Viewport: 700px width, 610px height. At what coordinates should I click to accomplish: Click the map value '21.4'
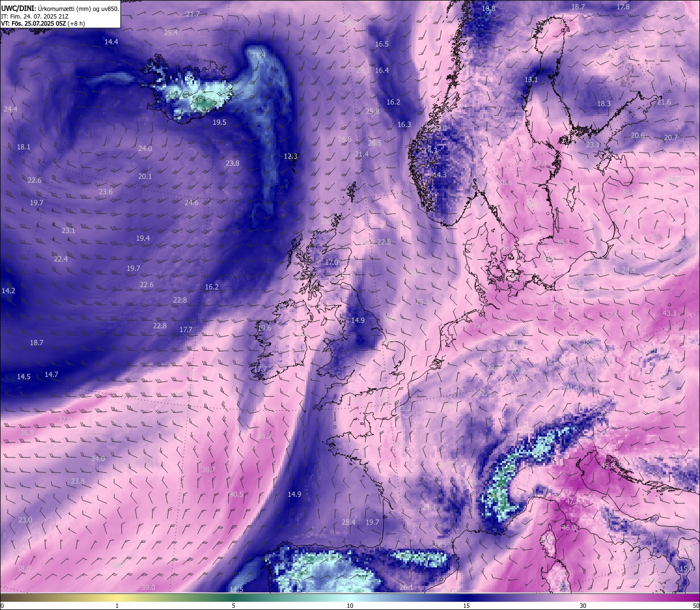pos(361,155)
